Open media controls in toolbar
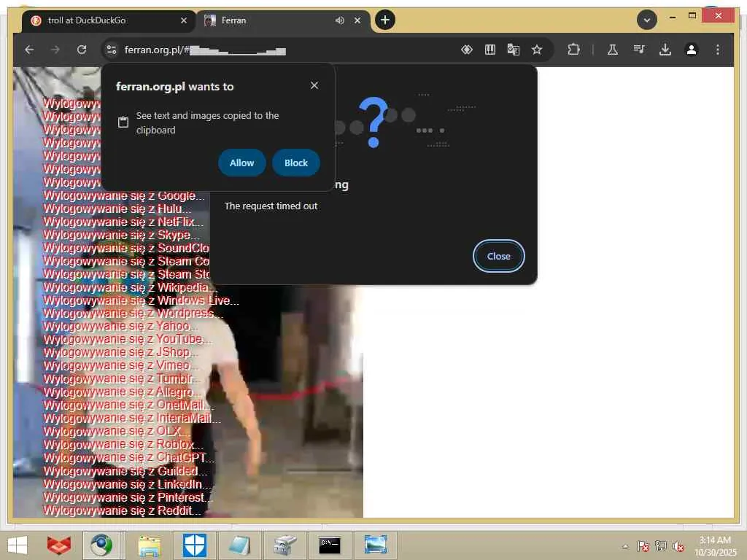The image size is (747, 560). click(639, 50)
